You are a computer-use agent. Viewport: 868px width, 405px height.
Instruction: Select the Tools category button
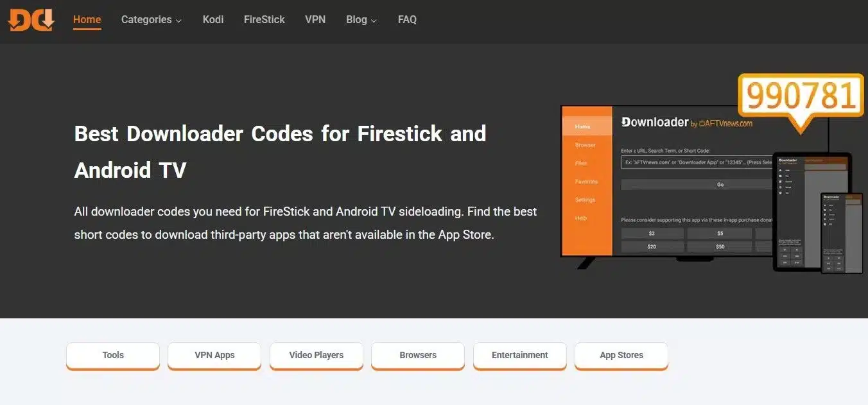pos(113,356)
